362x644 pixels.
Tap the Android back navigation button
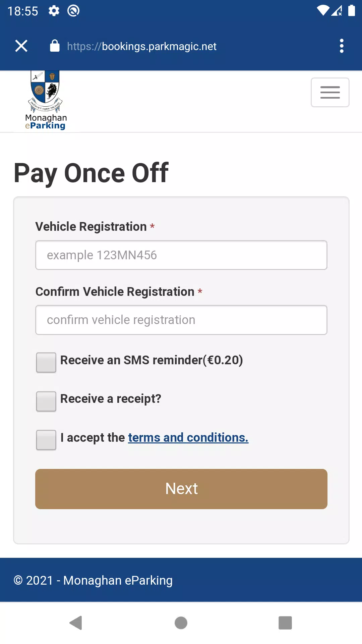click(76, 623)
